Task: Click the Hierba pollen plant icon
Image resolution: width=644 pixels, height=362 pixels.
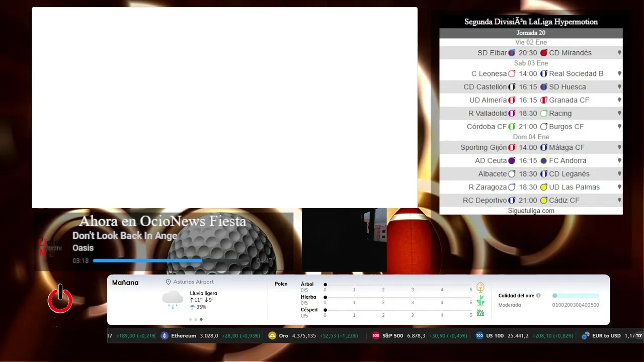Action: click(x=480, y=300)
